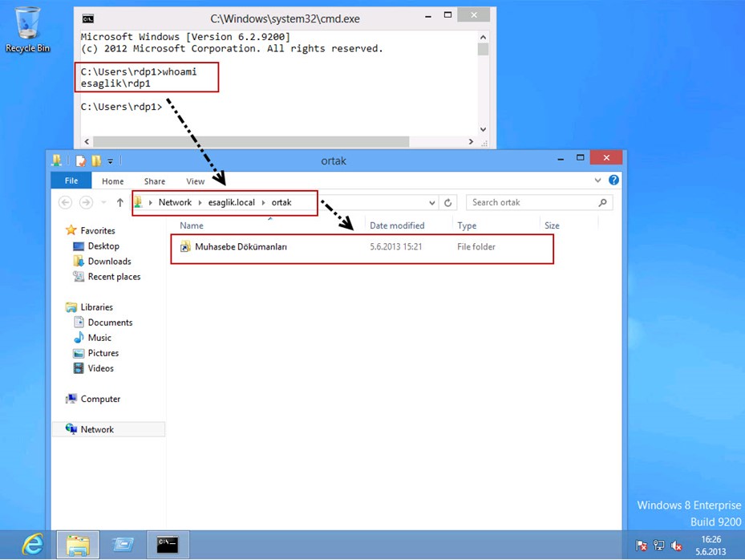Select Documents library in the navigation pane
Viewport: 745px width, 560px height.
(x=110, y=323)
